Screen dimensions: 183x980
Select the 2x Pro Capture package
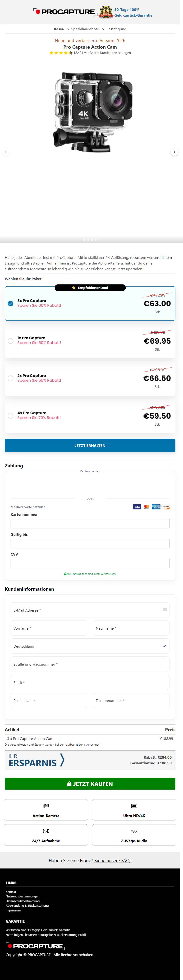(11, 378)
